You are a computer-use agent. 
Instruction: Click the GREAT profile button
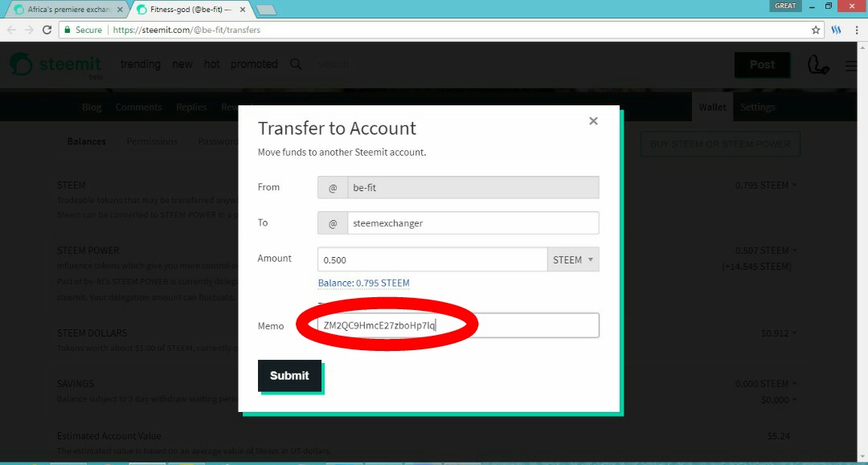point(785,6)
